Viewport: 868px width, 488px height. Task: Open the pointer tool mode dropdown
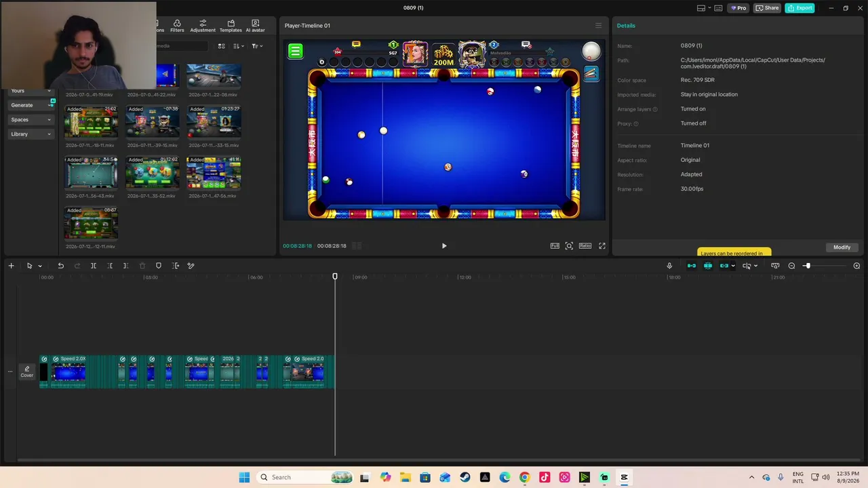click(40, 266)
